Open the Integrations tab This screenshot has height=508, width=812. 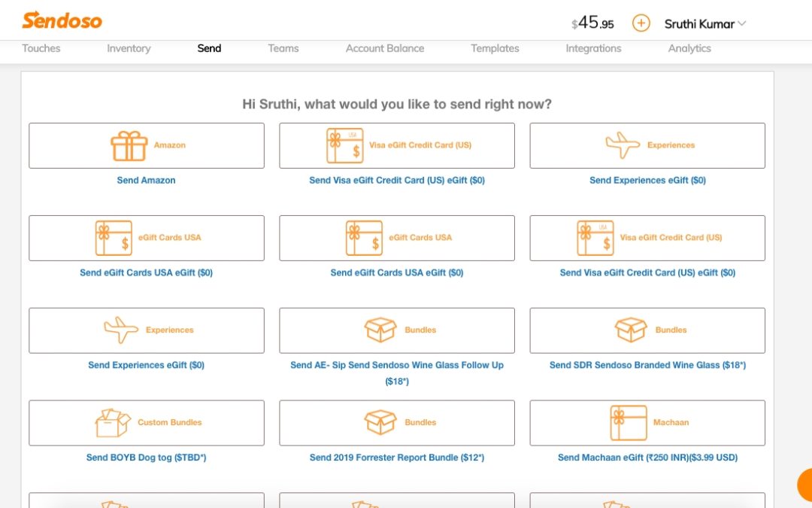pyautogui.click(x=593, y=48)
